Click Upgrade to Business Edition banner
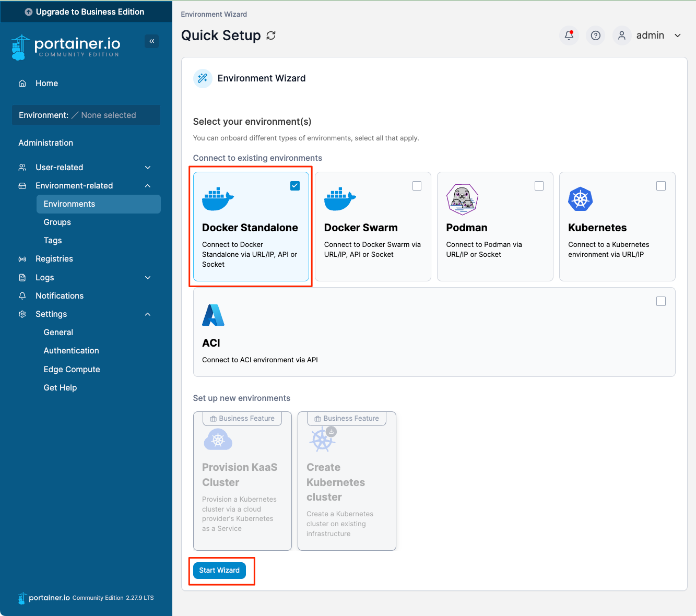696x616 pixels. [x=86, y=11]
